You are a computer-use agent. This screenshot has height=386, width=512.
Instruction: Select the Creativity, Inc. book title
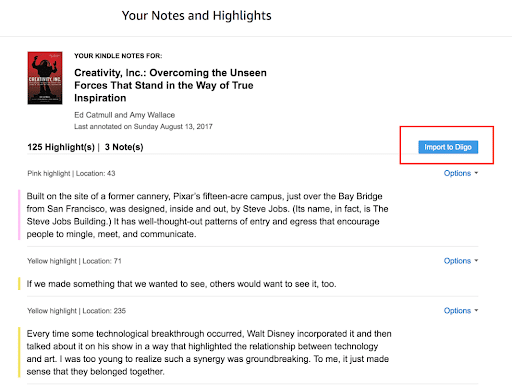[x=170, y=85]
